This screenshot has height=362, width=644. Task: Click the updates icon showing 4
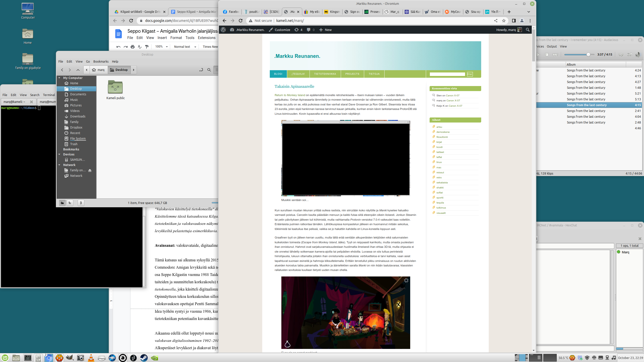(x=298, y=30)
